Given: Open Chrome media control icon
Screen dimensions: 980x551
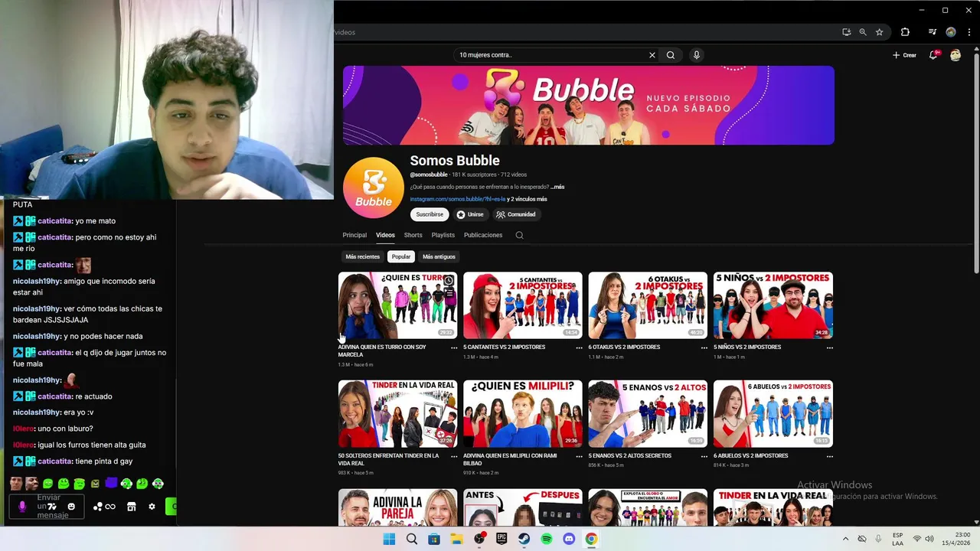Looking at the screenshot, I should coord(932,32).
